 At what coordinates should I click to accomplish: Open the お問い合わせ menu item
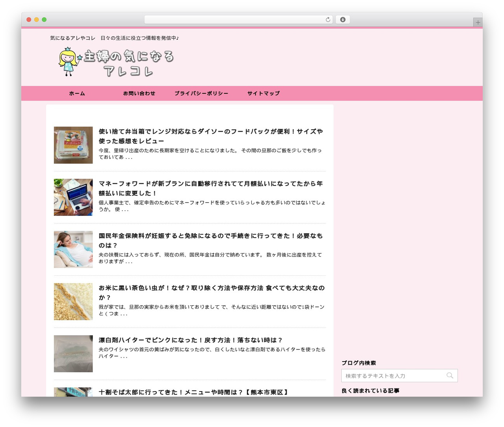(x=139, y=93)
